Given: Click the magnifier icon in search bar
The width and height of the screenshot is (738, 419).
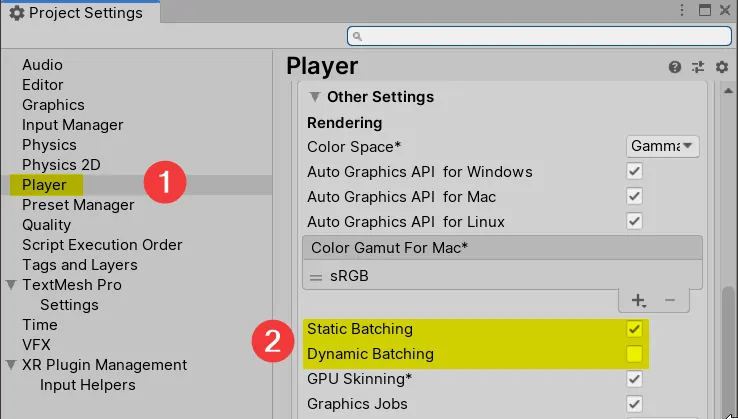Looking at the screenshot, I should tap(358, 36).
